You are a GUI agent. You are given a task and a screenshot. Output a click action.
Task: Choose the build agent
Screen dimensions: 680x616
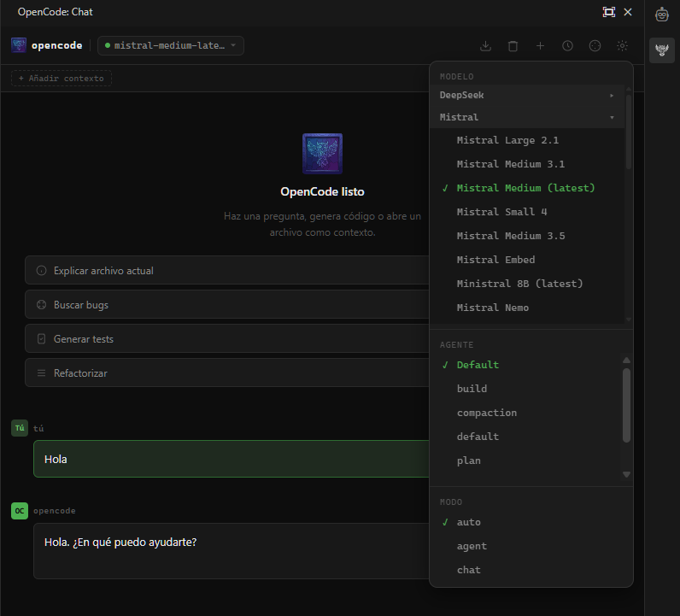(x=525, y=389)
